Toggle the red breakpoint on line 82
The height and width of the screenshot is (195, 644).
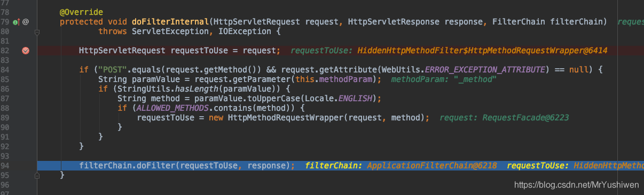26,51
